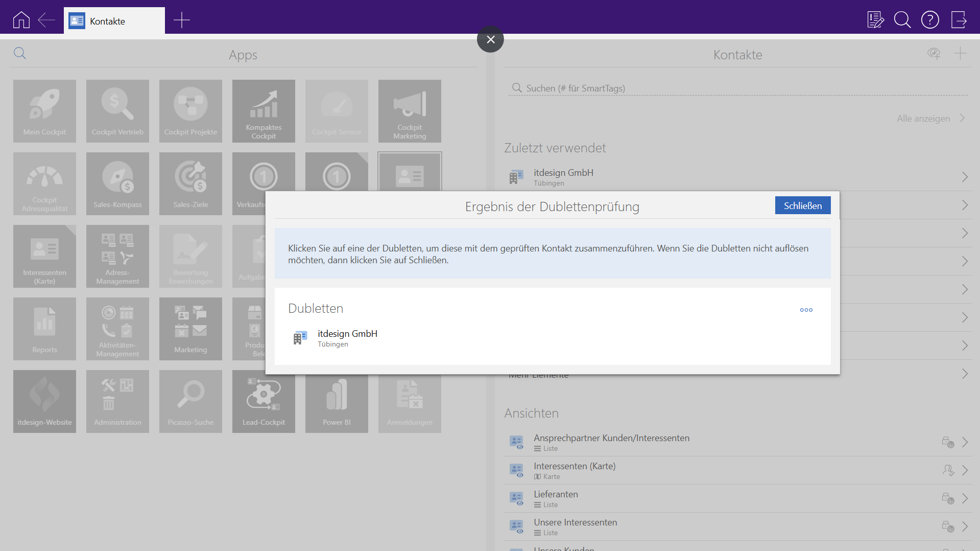Open the Lieferanten list view
The width and height of the screenshot is (980, 551).
[738, 498]
